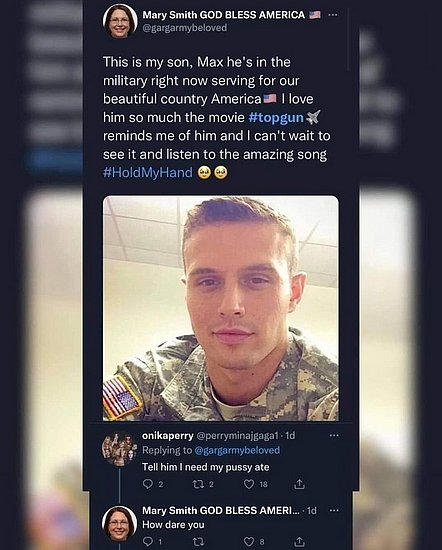Viewport: 442px width, 550px height.
Task: Share the "How dare you" reply
Action: [299, 542]
